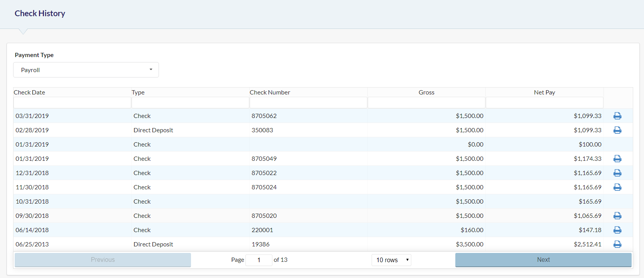Image resolution: width=644 pixels, height=278 pixels.
Task: Print check number 8705020 stub
Action: coord(617,216)
